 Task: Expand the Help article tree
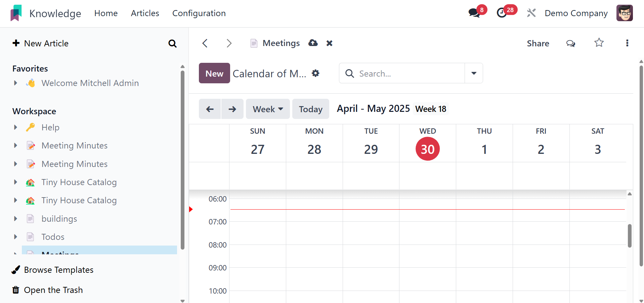coord(15,127)
